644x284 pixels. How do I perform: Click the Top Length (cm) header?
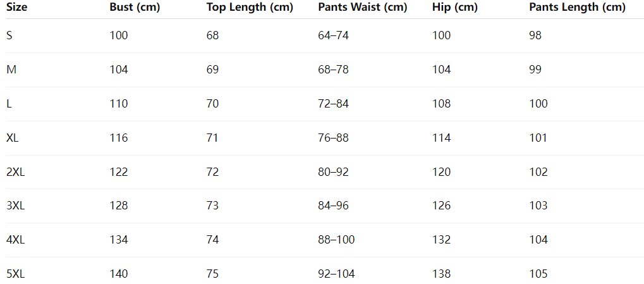250,8
